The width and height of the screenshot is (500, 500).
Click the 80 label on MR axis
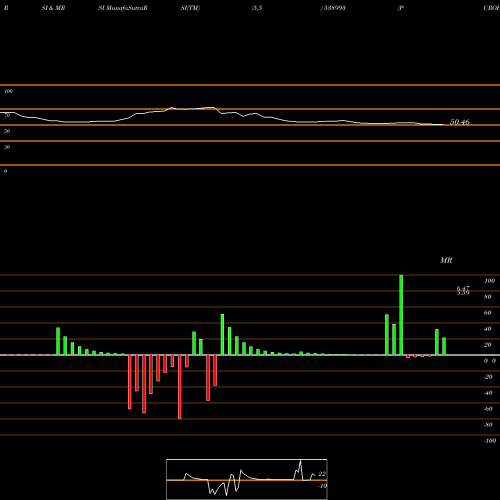click(488, 297)
